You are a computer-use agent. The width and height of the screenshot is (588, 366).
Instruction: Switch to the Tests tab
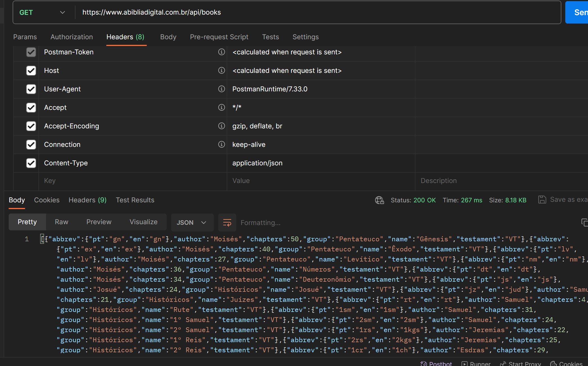coord(270,37)
